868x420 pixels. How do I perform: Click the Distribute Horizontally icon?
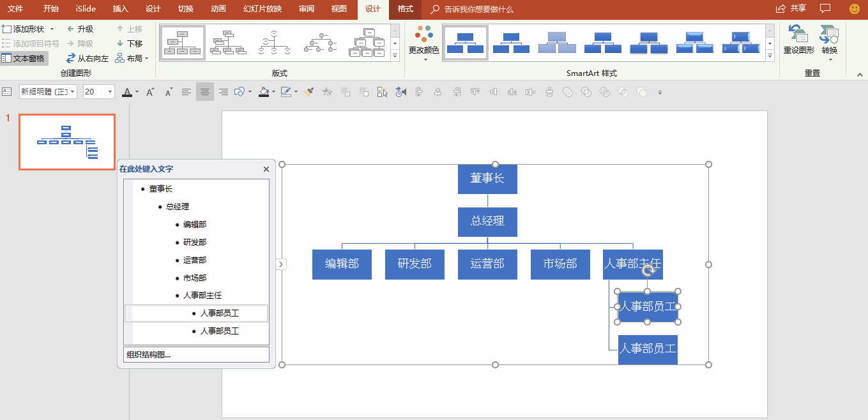[x=530, y=92]
